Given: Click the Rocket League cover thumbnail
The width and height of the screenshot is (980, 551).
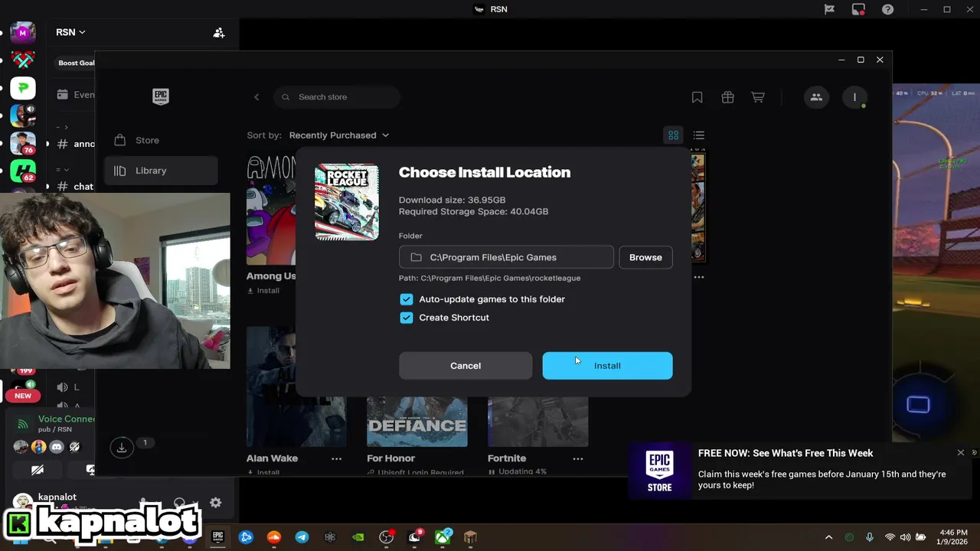Looking at the screenshot, I should pyautogui.click(x=347, y=202).
